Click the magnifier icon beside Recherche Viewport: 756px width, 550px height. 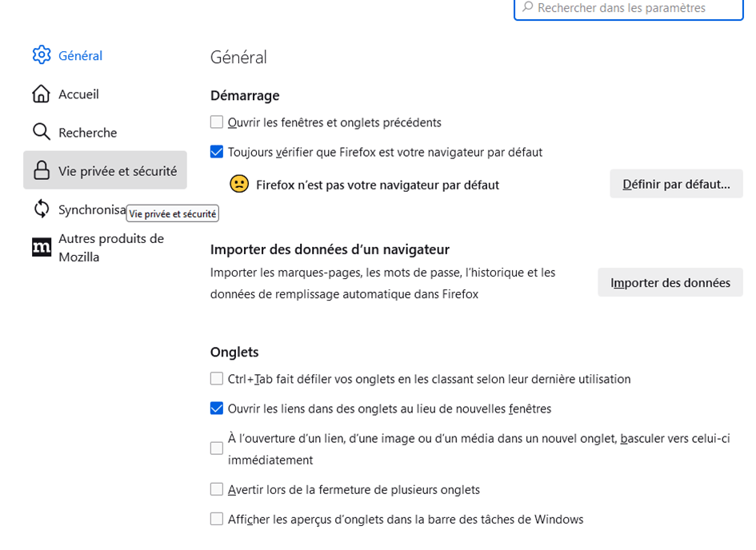point(42,132)
